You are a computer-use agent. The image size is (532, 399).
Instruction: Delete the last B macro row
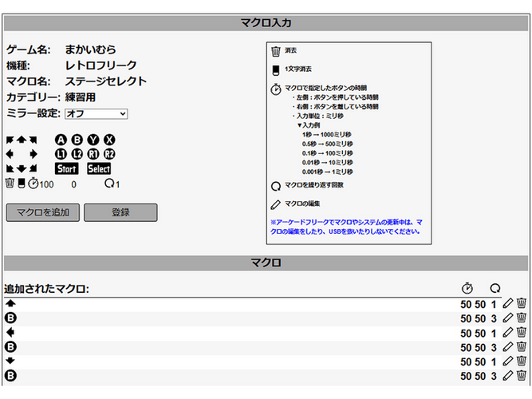coord(522,376)
